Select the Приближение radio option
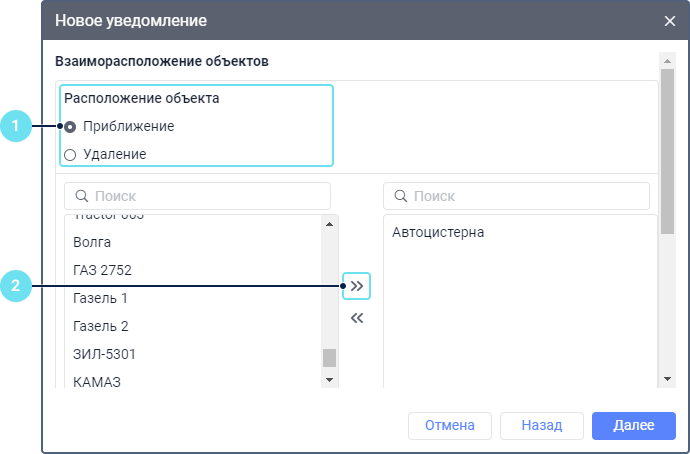This screenshot has width=690, height=454. click(70, 127)
